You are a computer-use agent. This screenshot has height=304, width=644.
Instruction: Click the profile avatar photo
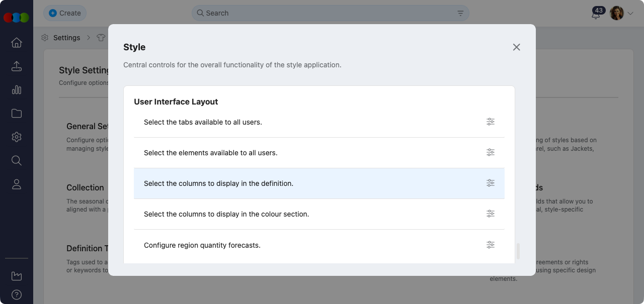point(616,13)
